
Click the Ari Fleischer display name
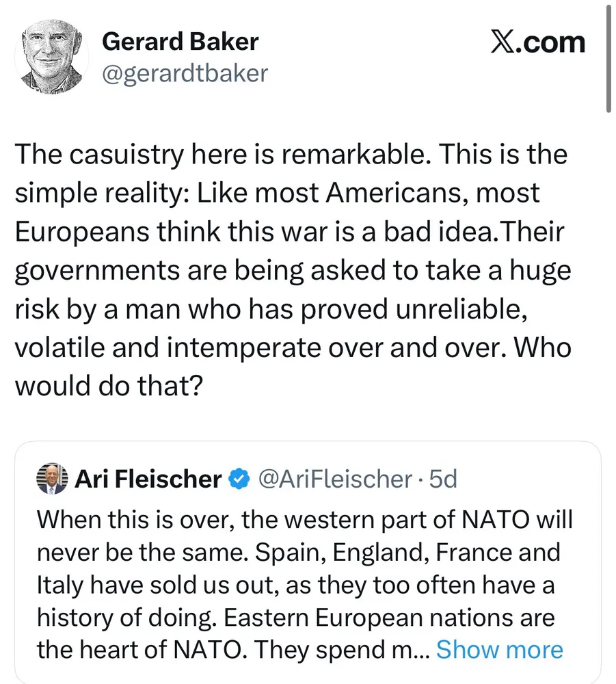point(148,479)
